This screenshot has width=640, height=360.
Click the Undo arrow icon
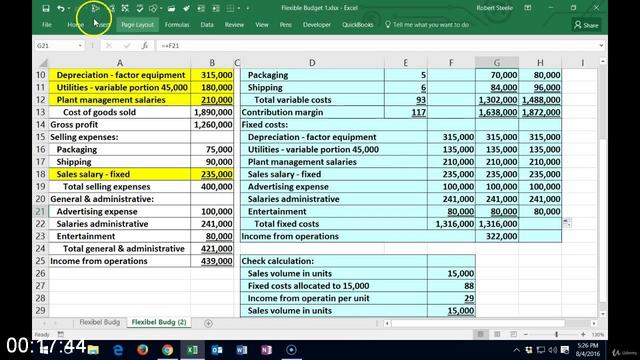click(x=61, y=8)
